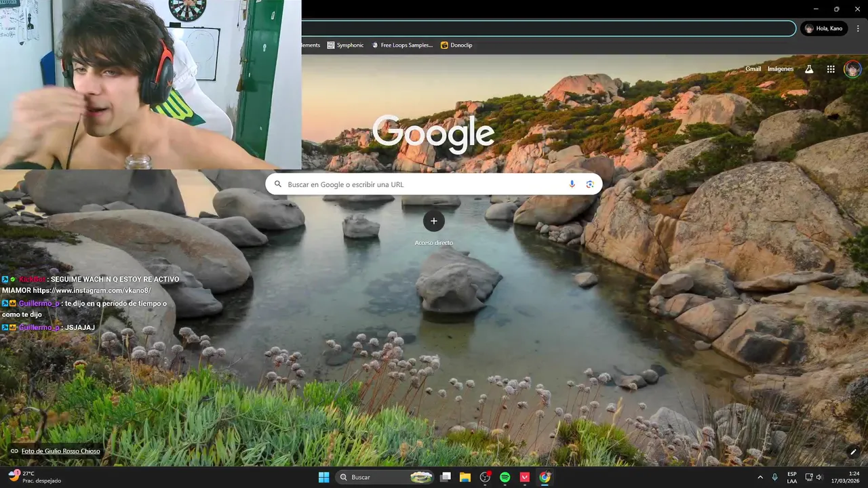Viewport: 868px width, 488px height.
Task: Open network settings tray icon
Action: click(808, 477)
